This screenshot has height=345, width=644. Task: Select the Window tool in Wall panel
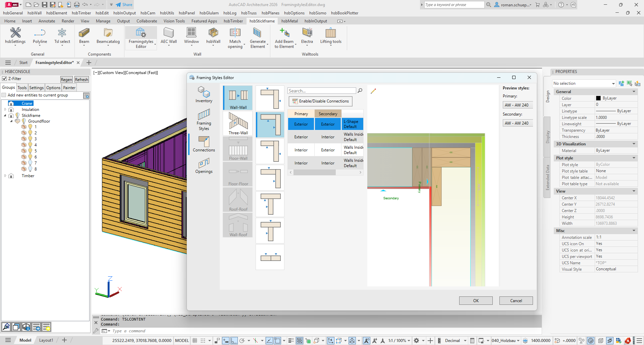[x=191, y=36]
